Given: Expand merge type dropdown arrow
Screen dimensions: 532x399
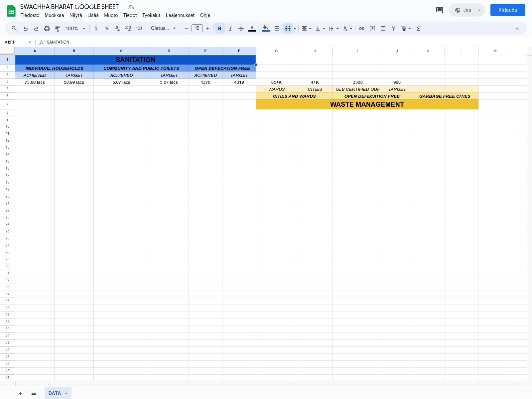Looking at the screenshot, I should coord(295,29).
